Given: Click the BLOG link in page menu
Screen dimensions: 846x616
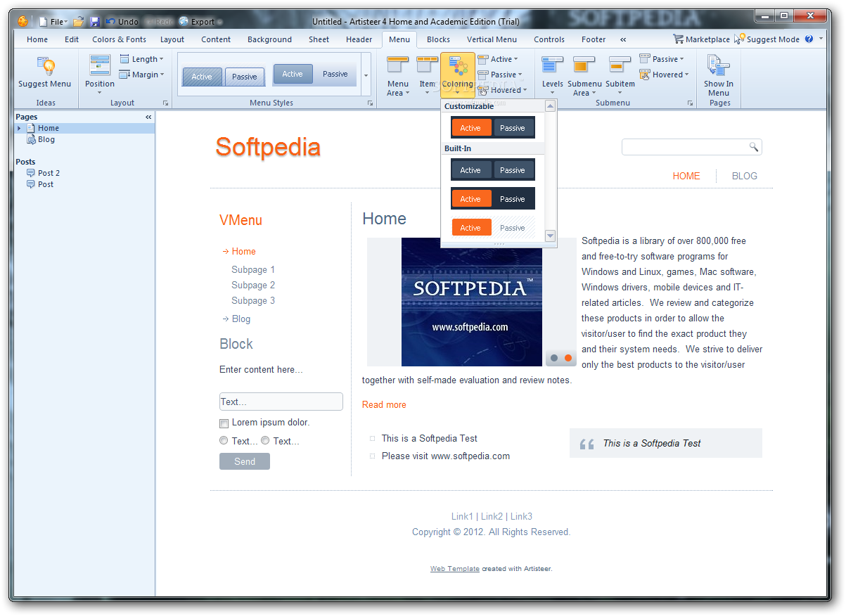Looking at the screenshot, I should pos(745,176).
